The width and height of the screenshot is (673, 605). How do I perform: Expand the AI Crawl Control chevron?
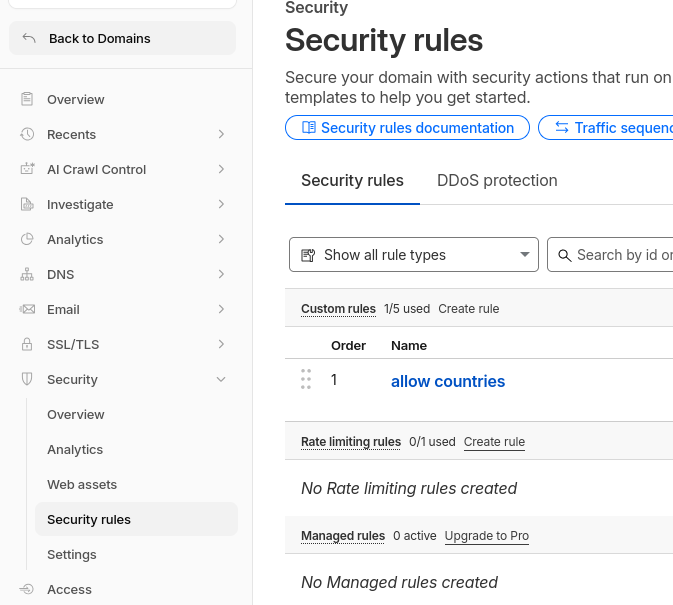click(221, 169)
